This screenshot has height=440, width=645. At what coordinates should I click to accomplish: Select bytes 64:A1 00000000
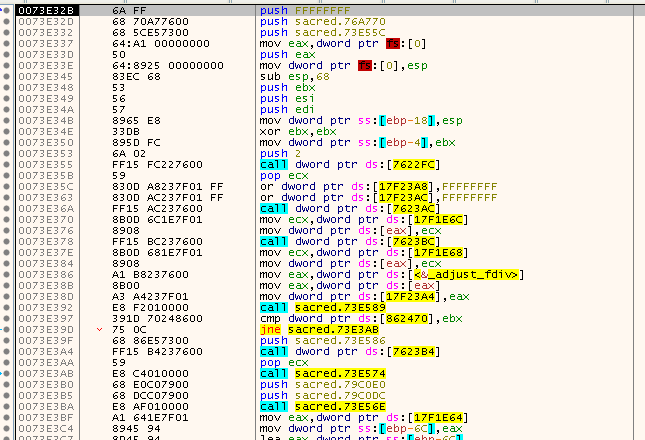point(161,43)
